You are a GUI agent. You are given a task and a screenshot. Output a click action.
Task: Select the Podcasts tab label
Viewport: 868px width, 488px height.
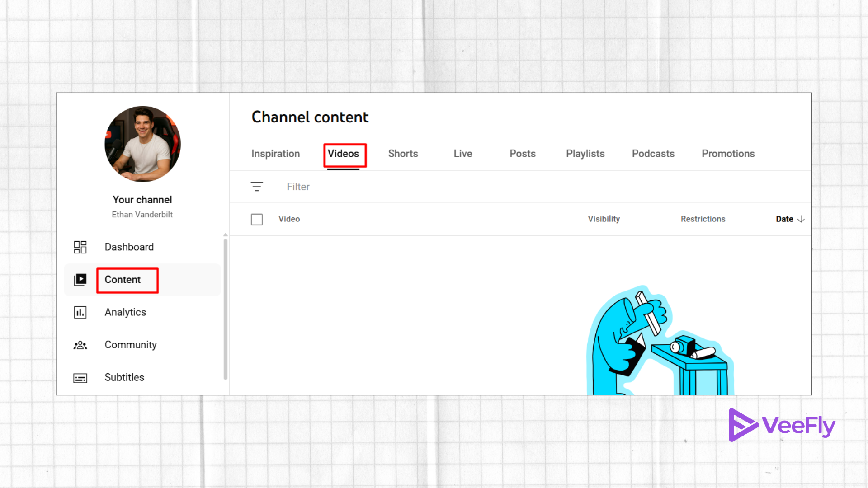click(x=653, y=154)
